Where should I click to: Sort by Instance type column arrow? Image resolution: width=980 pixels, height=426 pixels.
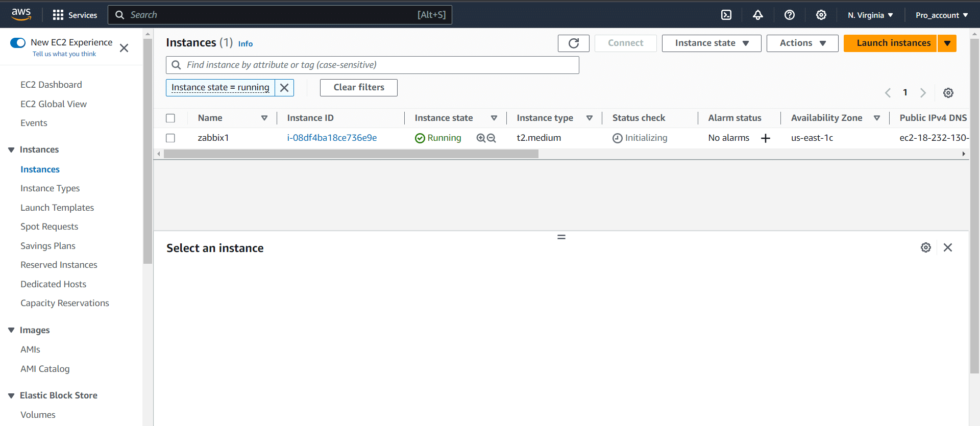pyautogui.click(x=590, y=118)
